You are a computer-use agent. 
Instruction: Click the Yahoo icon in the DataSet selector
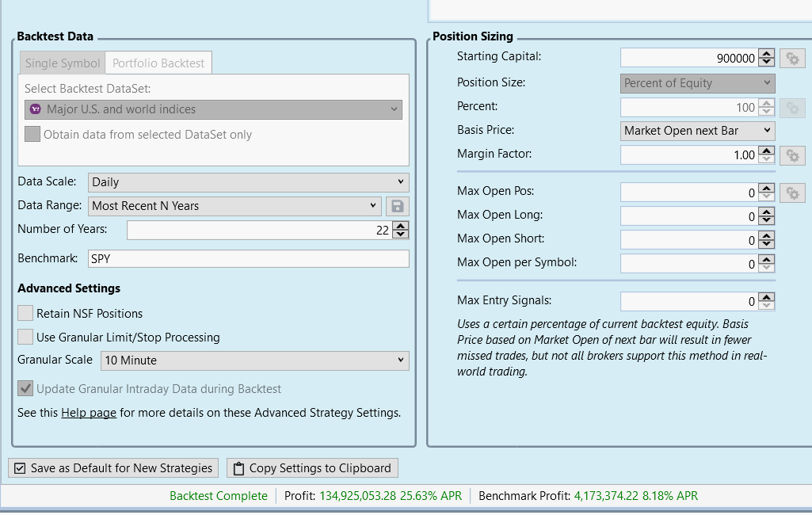(x=35, y=109)
